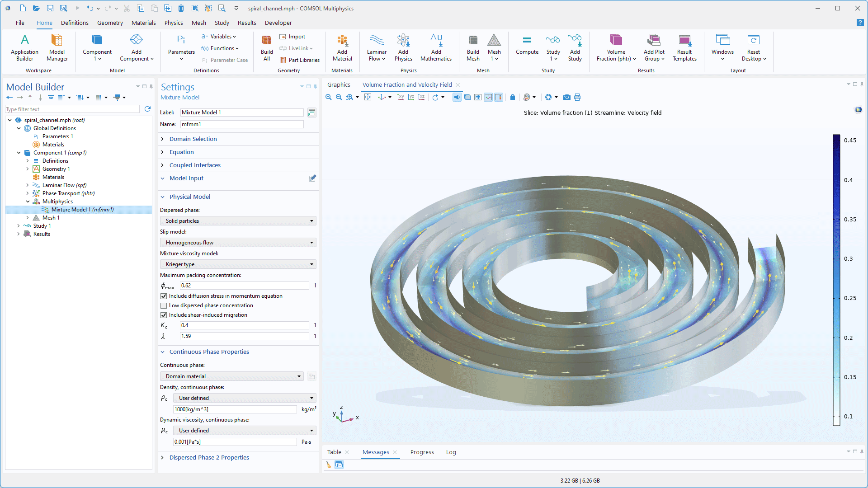
Task: Open Result Templates
Action: [684, 47]
